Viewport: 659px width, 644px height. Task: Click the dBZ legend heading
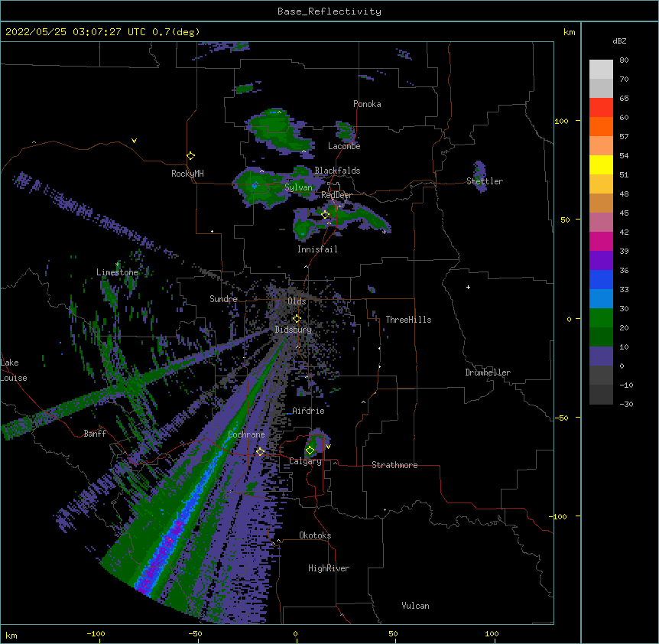point(619,41)
